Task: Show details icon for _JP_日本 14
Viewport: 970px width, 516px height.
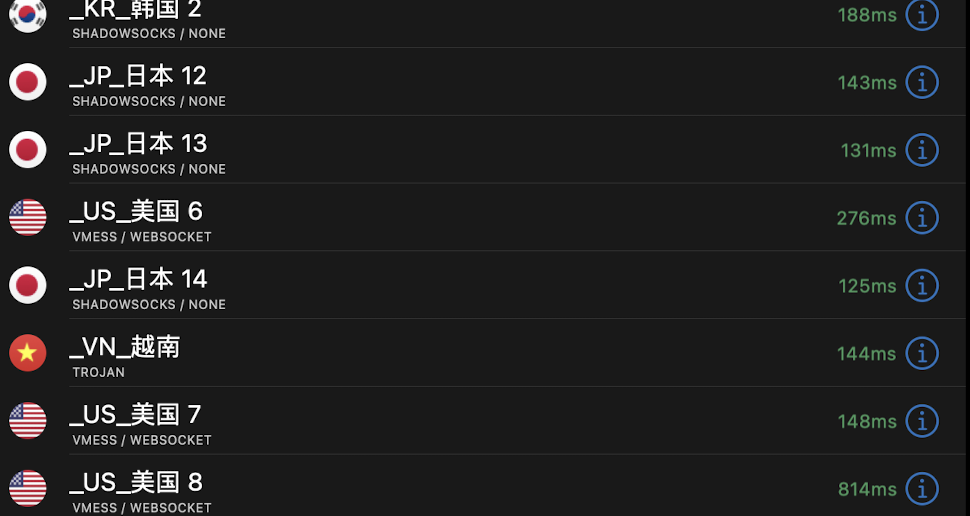Action: pyautogui.click(x=921, y=285)
